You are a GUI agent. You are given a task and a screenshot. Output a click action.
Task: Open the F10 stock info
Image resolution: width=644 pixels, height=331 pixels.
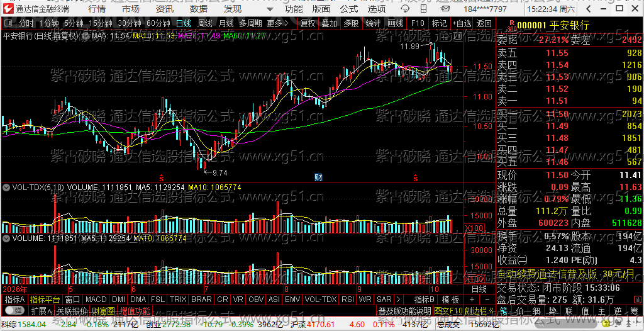click(x=418, y=24)
